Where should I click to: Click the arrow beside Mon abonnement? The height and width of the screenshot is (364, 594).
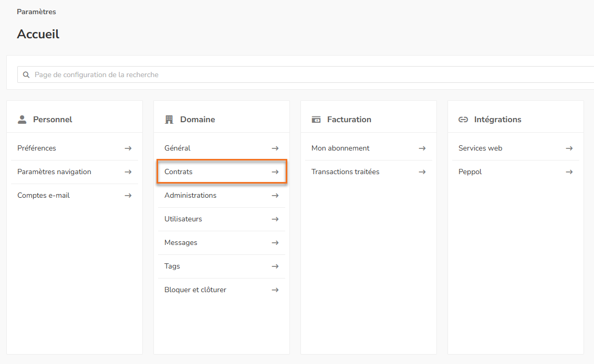point(422,148)
